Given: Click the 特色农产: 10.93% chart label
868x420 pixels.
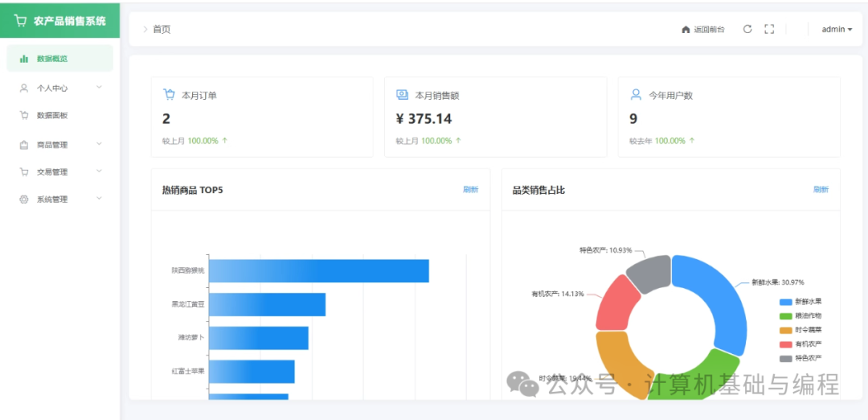Looking at the screenshot, I should [x=606, y=250].
